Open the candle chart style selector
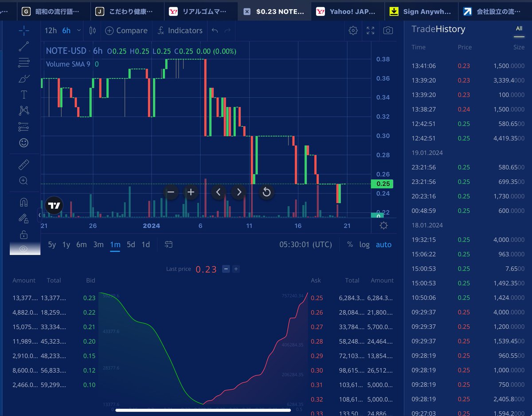The width and height of the screenshot is (532, 416). point(93,31)
